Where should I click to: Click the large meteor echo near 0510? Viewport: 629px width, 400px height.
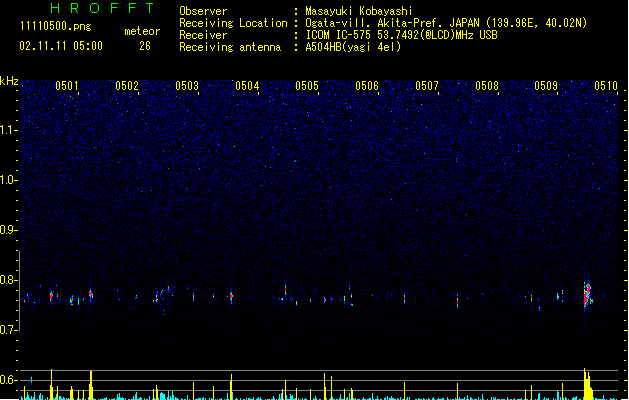pyautogui.click(x=588, y=296)
